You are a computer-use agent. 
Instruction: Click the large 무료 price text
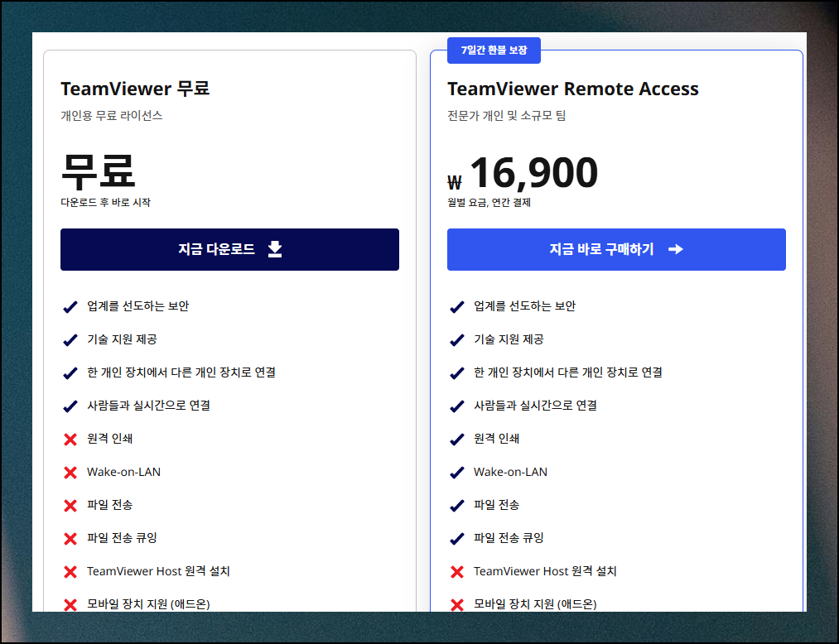[x=98, y=171]
